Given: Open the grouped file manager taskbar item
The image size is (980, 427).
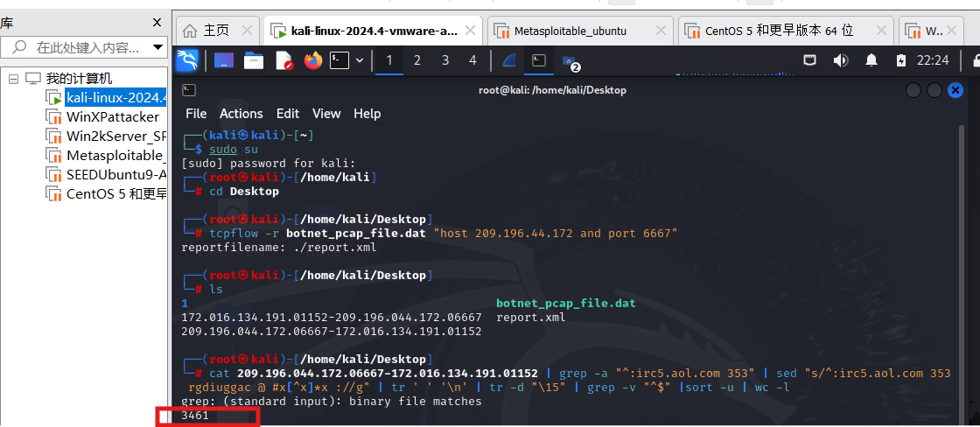Looking at the screenshot, I should pos(570,61).
